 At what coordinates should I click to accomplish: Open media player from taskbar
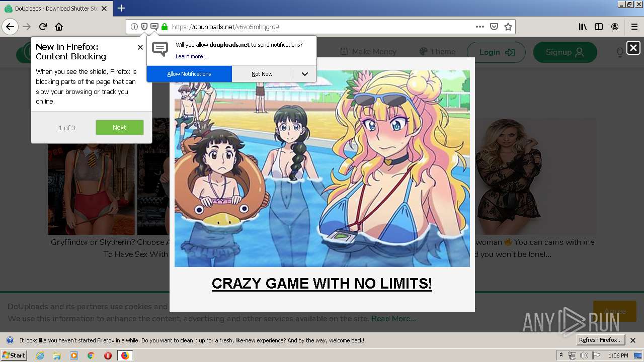74,355
